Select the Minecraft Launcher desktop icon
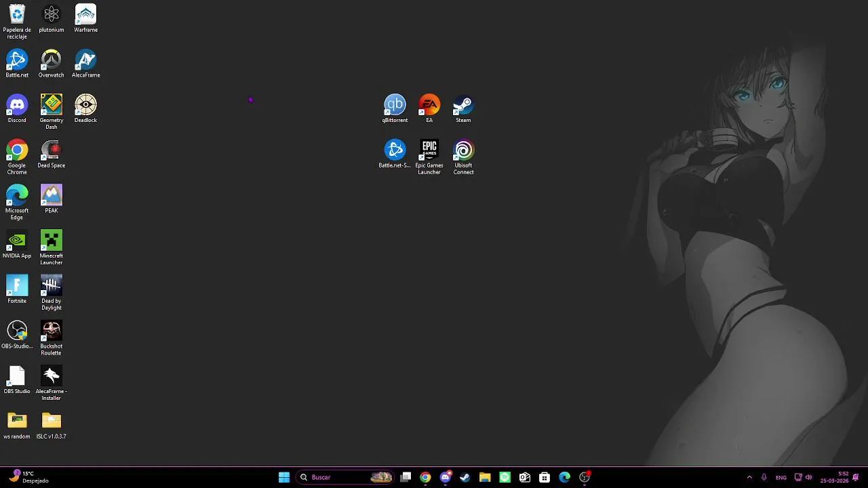Screen dimensions: 868x488 (52, 248)
